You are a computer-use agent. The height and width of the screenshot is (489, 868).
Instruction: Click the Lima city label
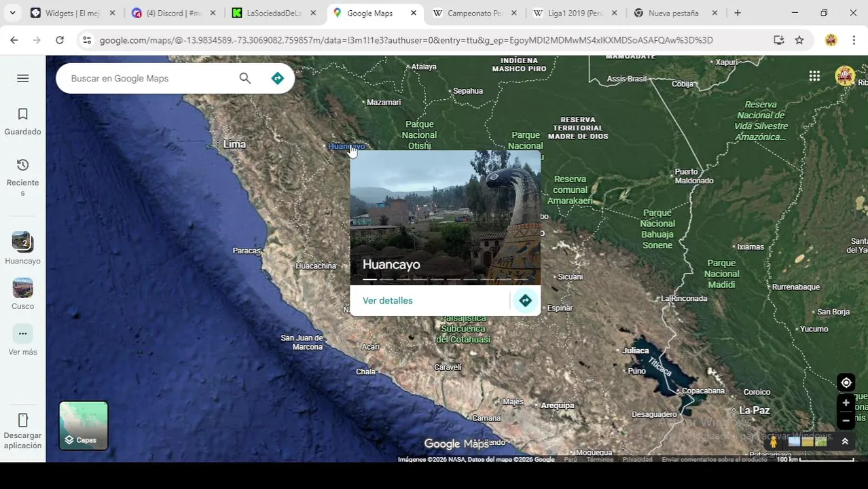click(234, 144)
